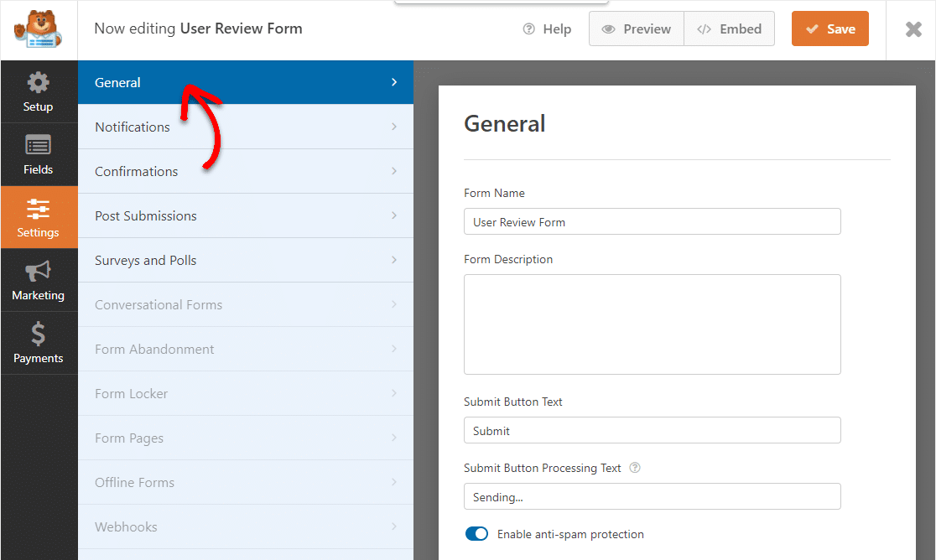Open the Surveys and Polls section
This screenshot has height=560, width=936.
246,260
